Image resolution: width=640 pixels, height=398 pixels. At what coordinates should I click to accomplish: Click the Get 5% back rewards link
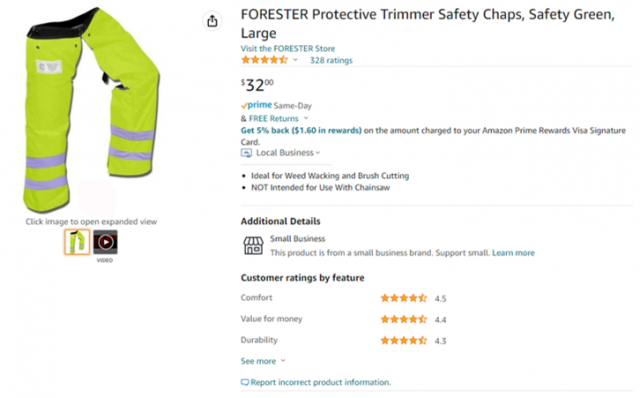tap(301, 131)
